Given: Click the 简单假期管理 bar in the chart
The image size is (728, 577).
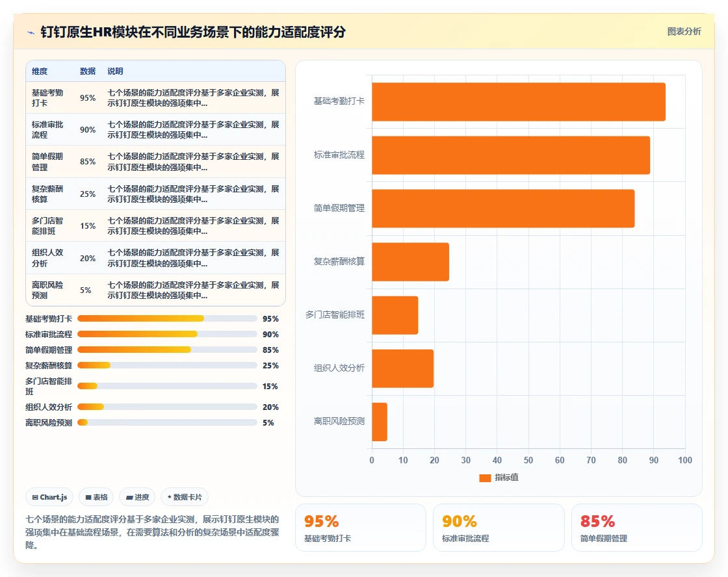Looking at the screenshot, I should coord(503,209).
